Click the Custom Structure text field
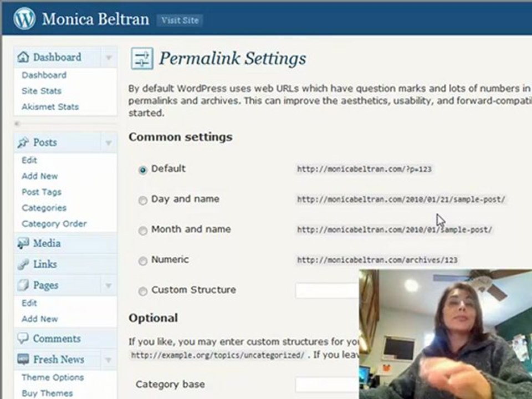Image resolution: width=532 pixels, height=399 pixels. click(x=328, y=291)
